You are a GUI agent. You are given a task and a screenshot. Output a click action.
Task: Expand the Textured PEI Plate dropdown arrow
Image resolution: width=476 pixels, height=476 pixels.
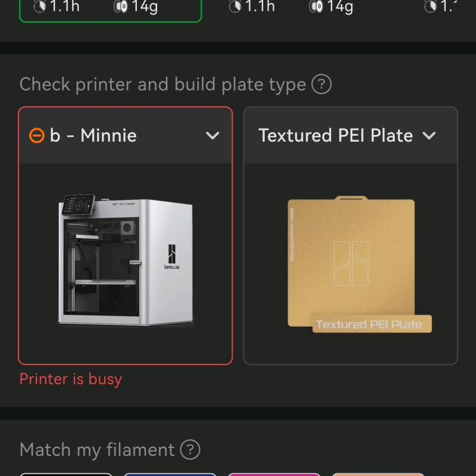point(429,136)
